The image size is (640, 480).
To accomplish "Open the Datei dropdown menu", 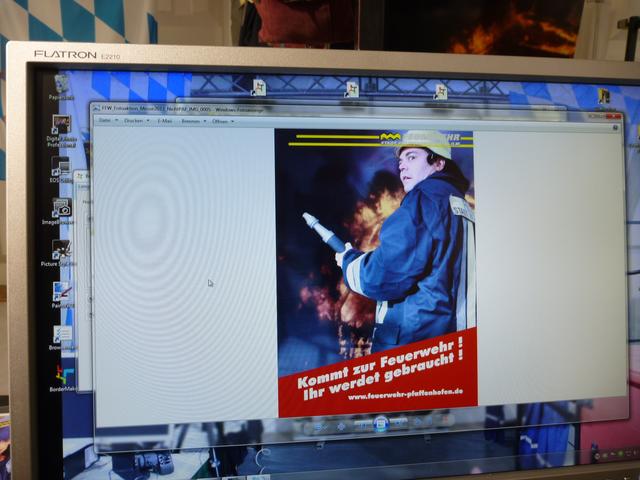I will (105, 120).
